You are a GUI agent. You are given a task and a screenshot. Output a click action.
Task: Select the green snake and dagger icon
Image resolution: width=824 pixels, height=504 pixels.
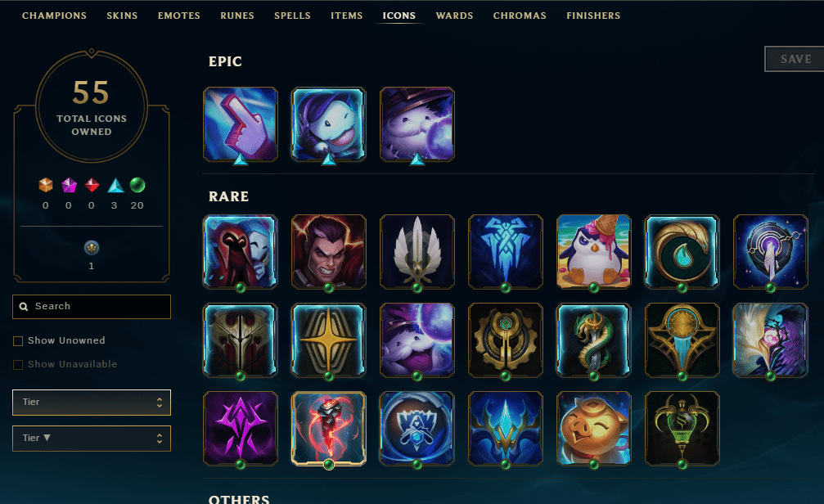(x=593, y=340)
